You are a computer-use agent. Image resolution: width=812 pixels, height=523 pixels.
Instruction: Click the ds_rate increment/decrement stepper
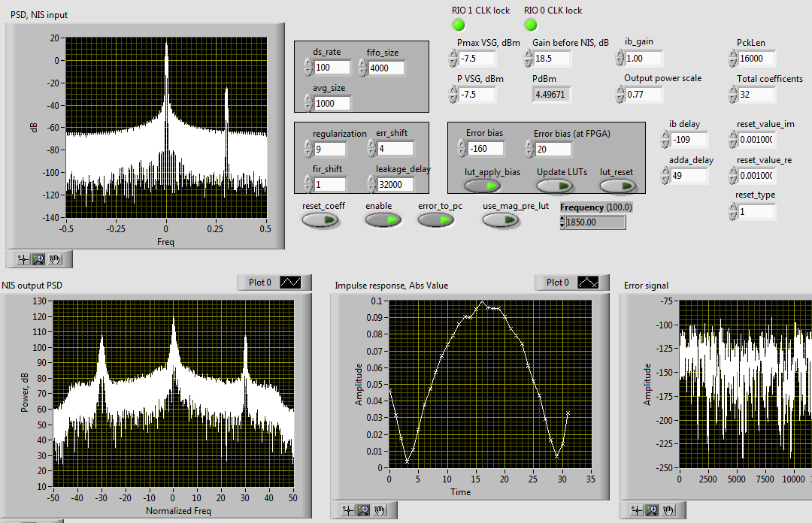[308, 68]
